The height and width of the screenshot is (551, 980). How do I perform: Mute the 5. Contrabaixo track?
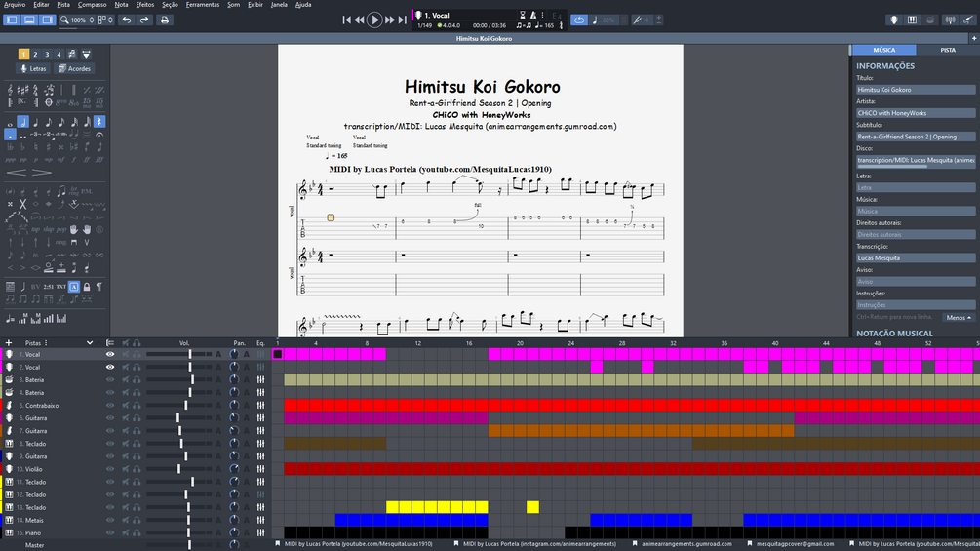[x=126, y=406]
